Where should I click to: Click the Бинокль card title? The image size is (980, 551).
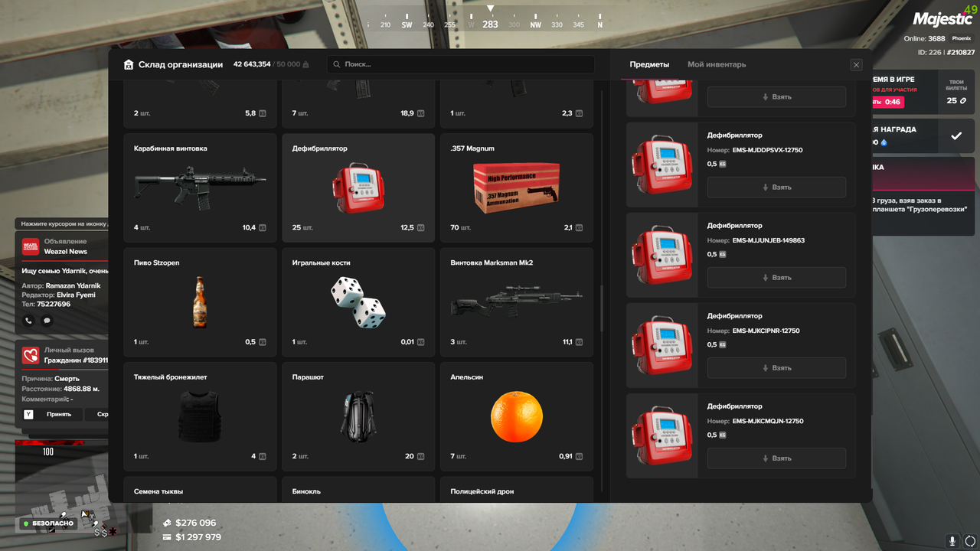pyautogui.click(x=306, y=491)
